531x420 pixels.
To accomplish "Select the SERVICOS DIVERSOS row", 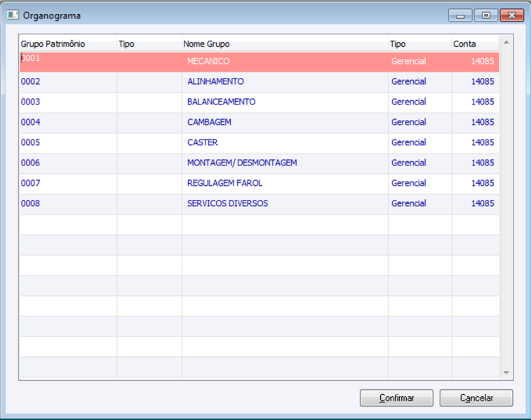I will click(259, 203).
